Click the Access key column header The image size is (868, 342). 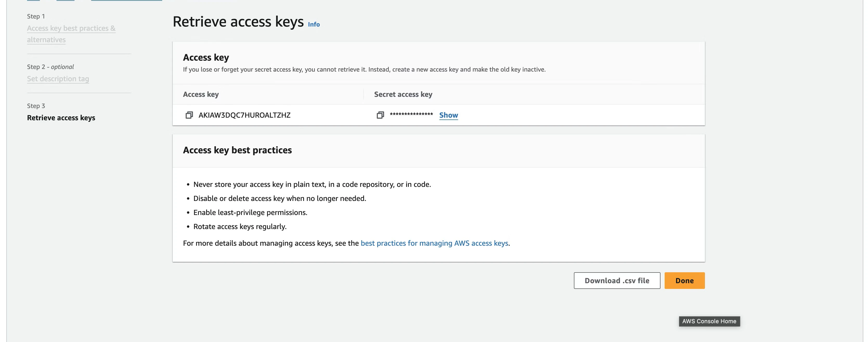201,94
